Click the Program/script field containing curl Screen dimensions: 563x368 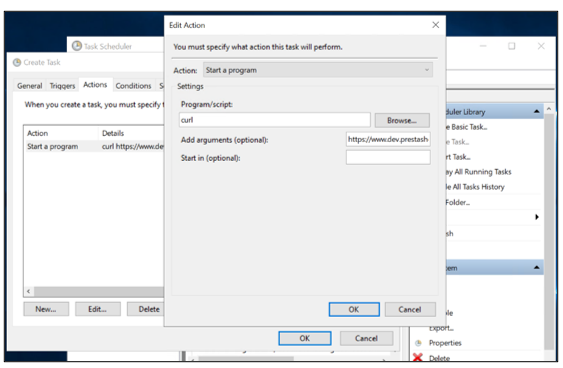[275, 120]
